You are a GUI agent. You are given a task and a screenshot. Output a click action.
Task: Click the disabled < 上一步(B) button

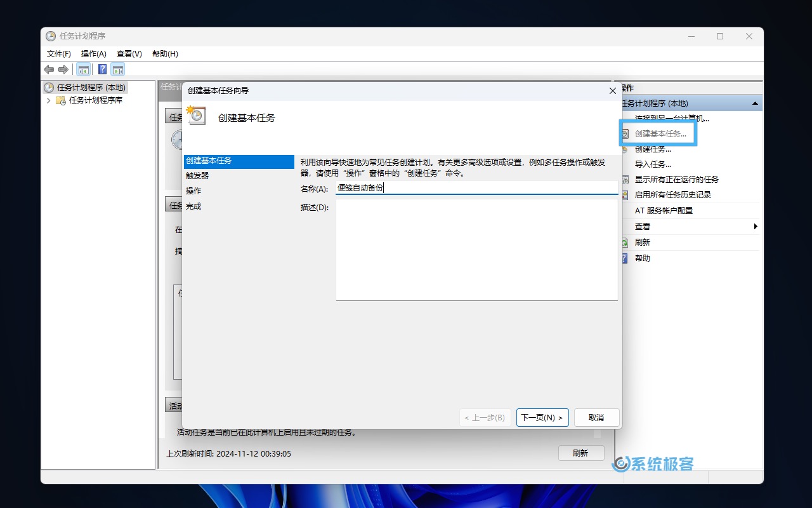pyautogui.click(x=485, y=417)
